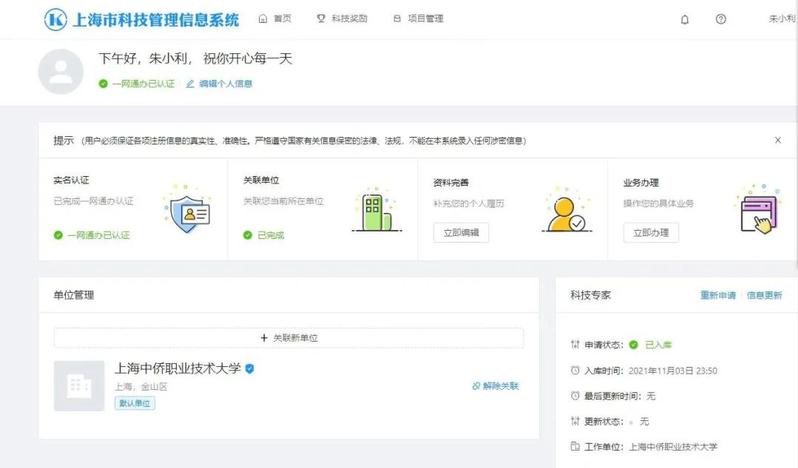Open 科技奖励 navigation menu
The image size is (798, 468).
click(x=344, y=19)
